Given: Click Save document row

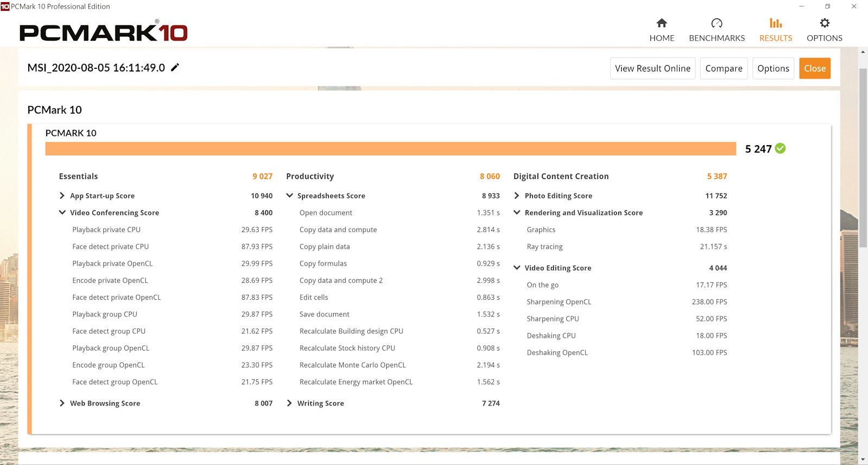Looking at the screenshot, I should pyautogui.click(x=400, y=314).
